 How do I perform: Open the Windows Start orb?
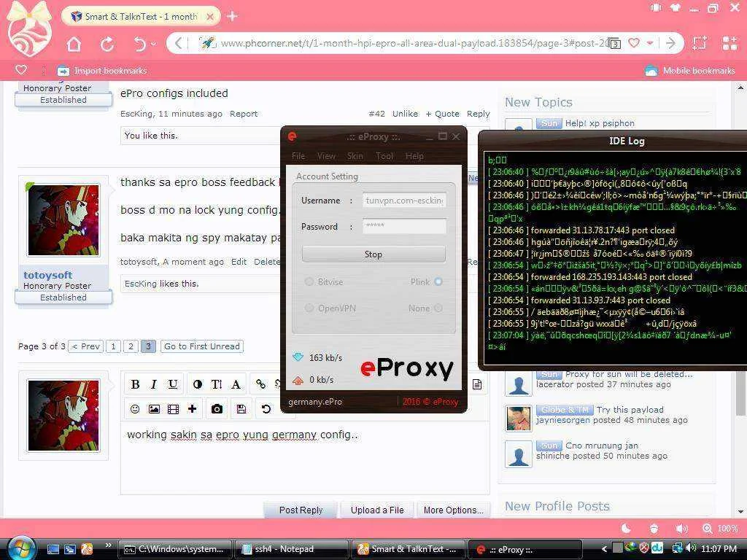click(x=20, y=548)
